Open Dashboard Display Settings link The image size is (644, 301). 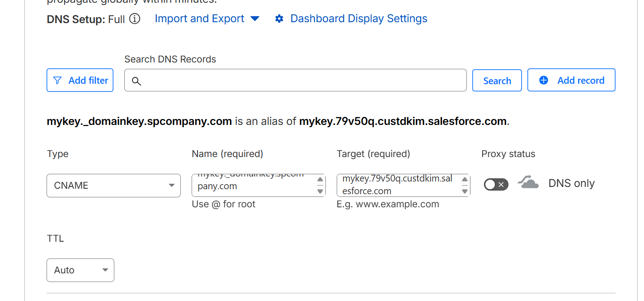(x=358, y=19)
